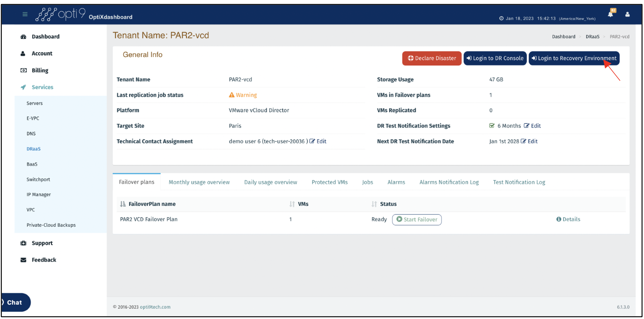Click the VMware vCloud Director platform value

click(259, 110)
